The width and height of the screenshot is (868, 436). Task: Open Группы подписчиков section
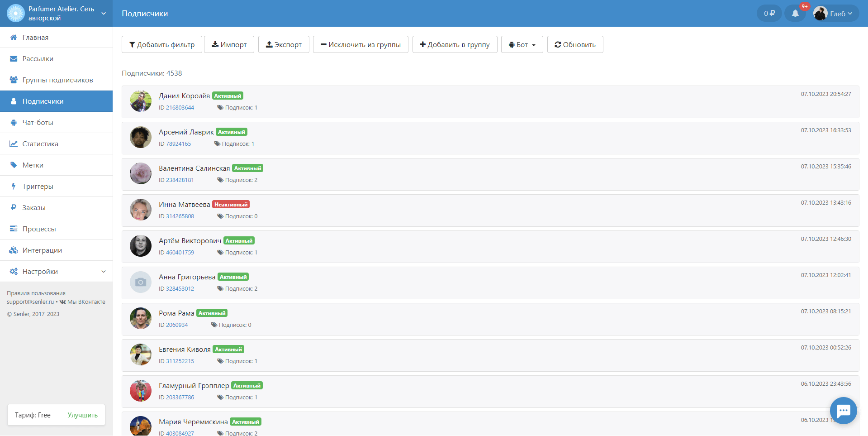pyautogui.click(x=56, y=80)
